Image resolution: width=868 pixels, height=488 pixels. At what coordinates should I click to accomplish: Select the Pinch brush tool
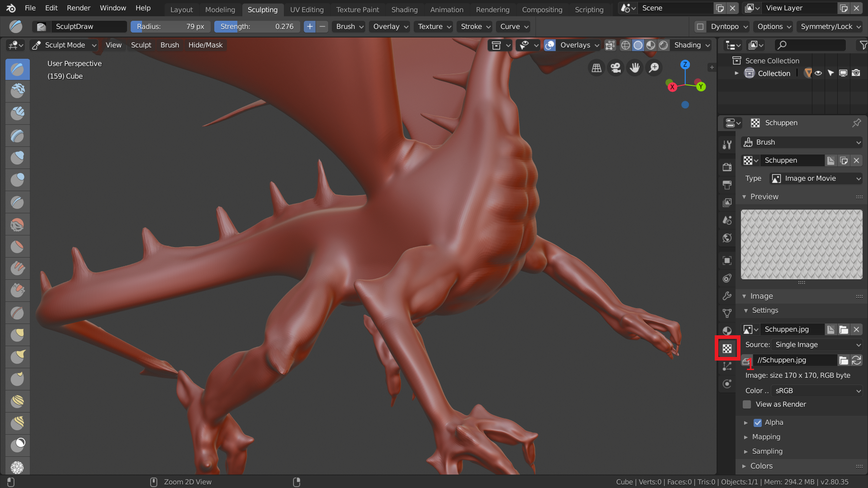click(x=18, y=313)
